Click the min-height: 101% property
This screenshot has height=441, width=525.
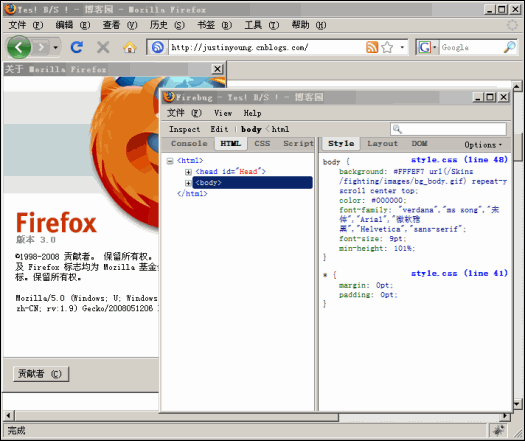pos(377,248)
